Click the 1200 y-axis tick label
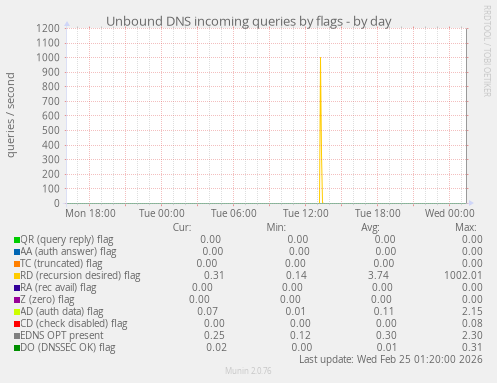Image resolution: width=497 pixels, height=383 pixels. point(48,28)
